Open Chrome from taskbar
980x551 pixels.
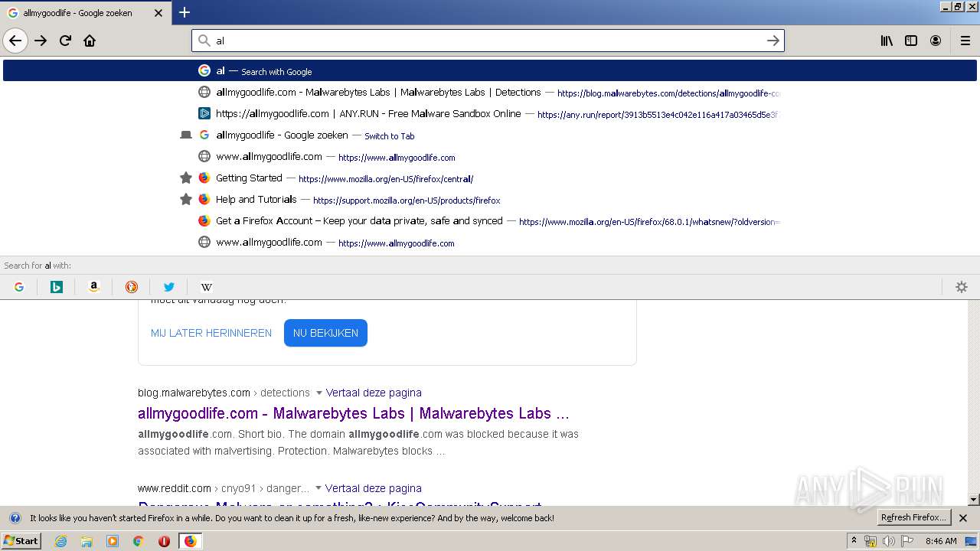[138, 541]
